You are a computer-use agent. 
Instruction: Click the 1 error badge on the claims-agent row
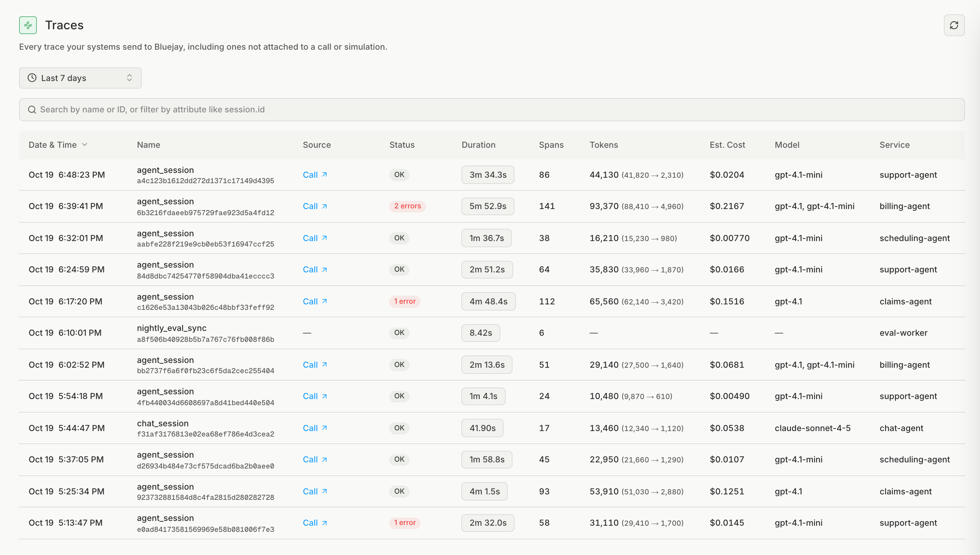pos(404,301)
